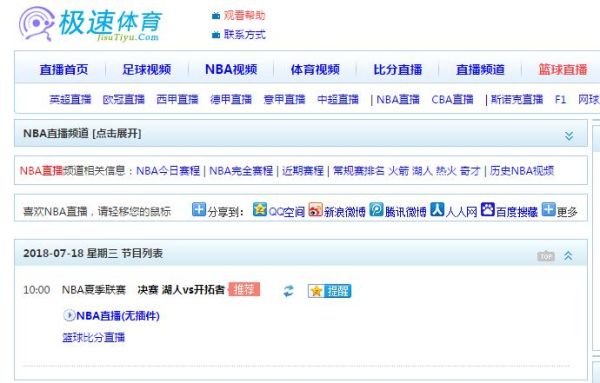Image resolution: width=600 pixels, height=383 pixels.
Task: Click the red 推荐 badge
Action: [244, 289]
